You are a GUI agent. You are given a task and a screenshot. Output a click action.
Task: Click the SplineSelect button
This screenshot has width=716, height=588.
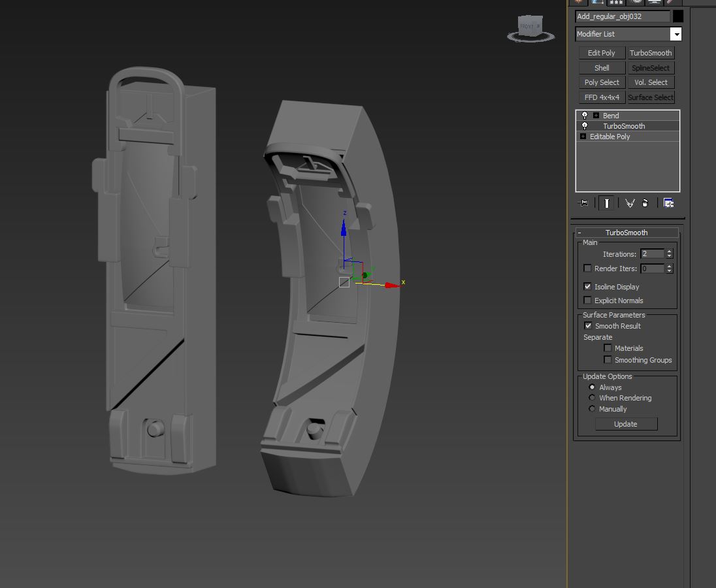pos(651,67)
